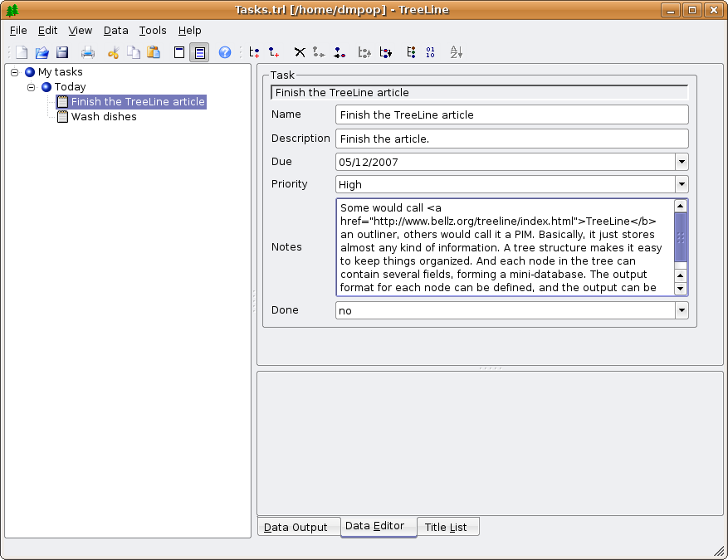Open the File menu
The width and height of the screenshot is (728, 560).
click(x=18, y=31)
